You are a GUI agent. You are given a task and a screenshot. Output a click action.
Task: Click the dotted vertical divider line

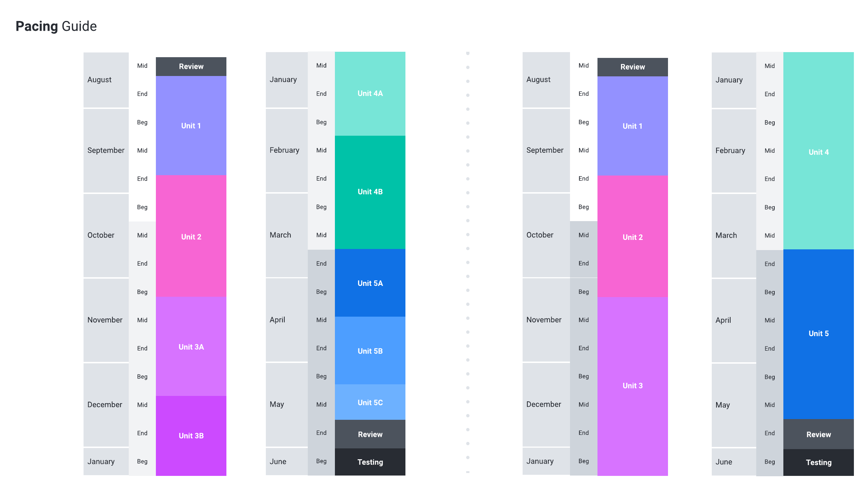468,262
